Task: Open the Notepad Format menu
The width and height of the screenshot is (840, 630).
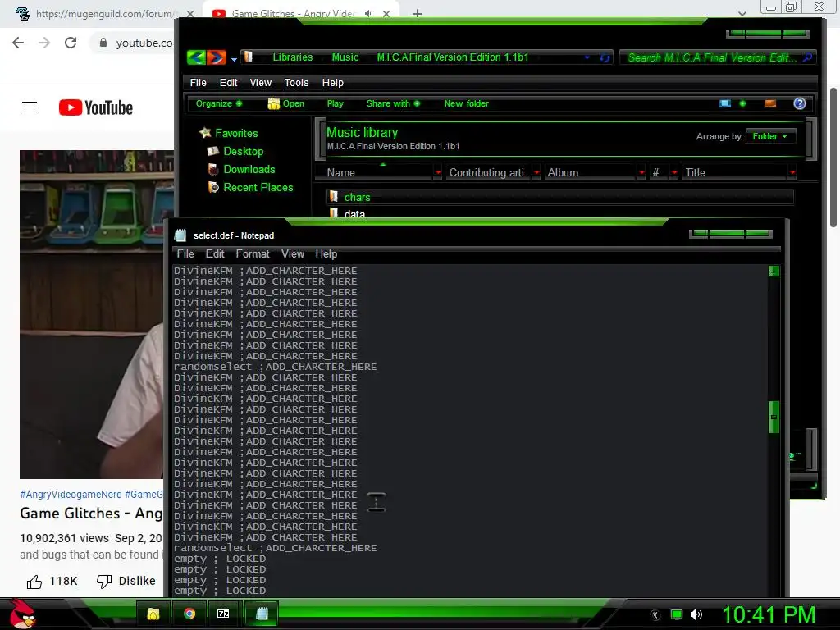Action: tap(253, 254)
